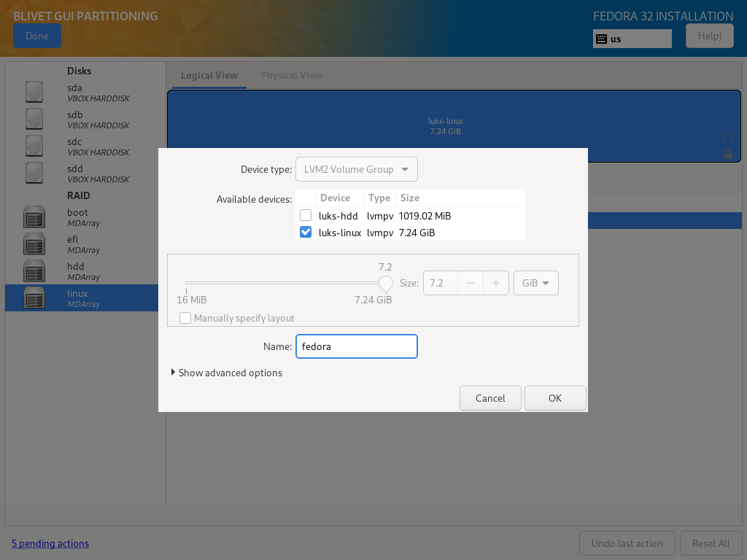Expand Show advanced options
Screen dimensions: 747x560
pos(226,373)
